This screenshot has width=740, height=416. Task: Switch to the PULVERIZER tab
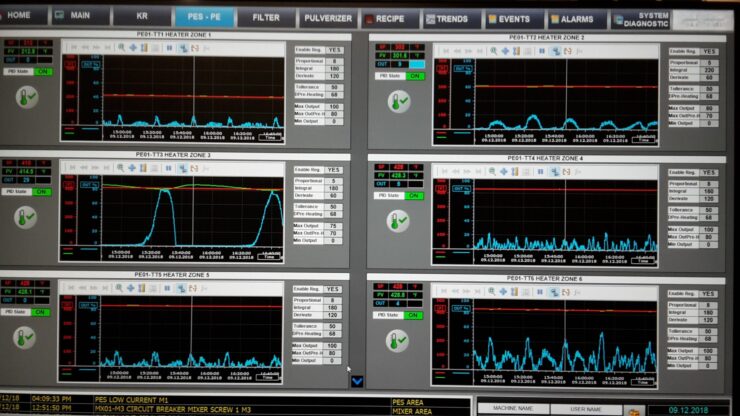pyautogui.click(x=328, y=18)
